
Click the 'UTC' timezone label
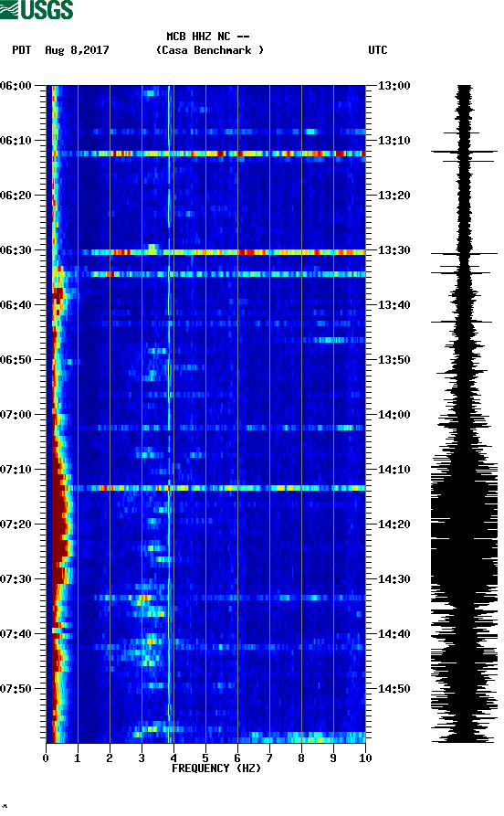click(378, 50)
